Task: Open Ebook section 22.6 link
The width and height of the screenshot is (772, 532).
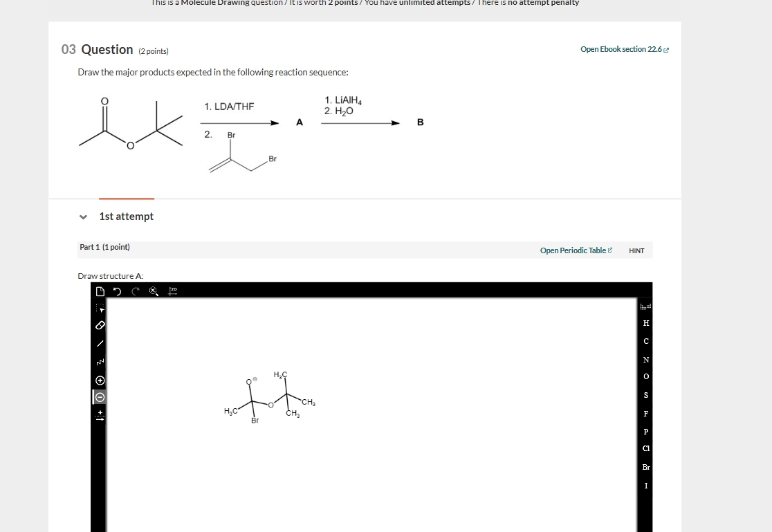Action: pyautogui.click(x=624, y=49)
